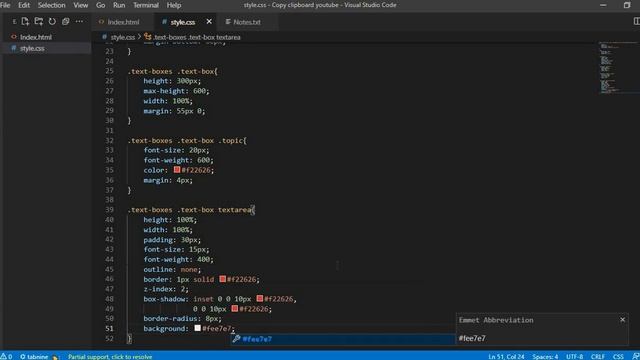Click the .text-boxes .text-box .topic selector
Screen dimensions: 640x360
187,140
